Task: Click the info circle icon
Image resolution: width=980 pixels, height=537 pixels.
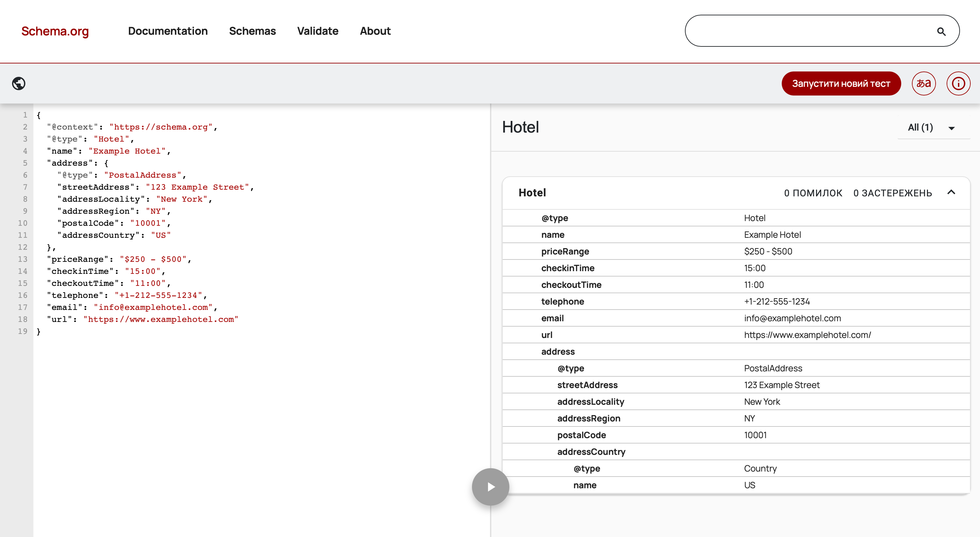Action: click(x=958, y=83)
